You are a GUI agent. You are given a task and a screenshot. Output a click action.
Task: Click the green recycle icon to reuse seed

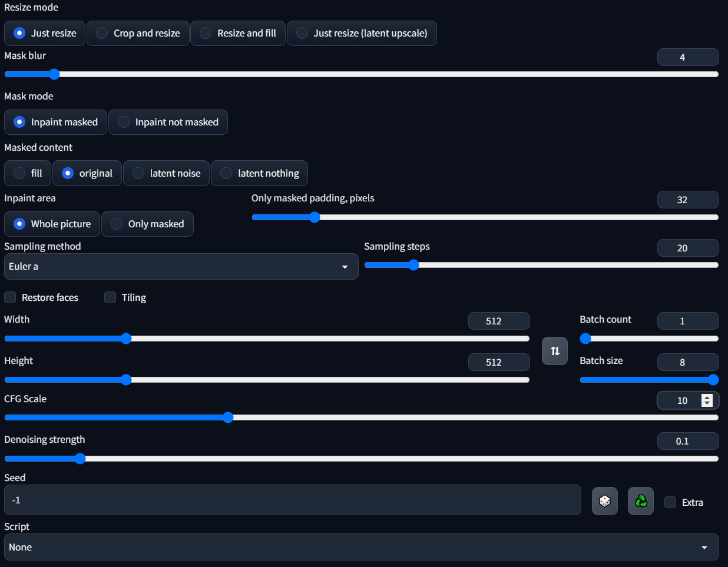point(640,501)
